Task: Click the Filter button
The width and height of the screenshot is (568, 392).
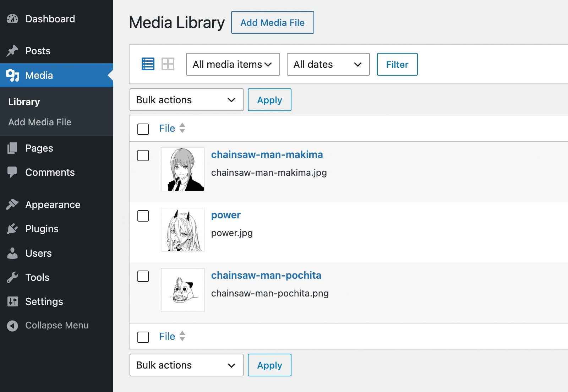Action: pos(397,64)
